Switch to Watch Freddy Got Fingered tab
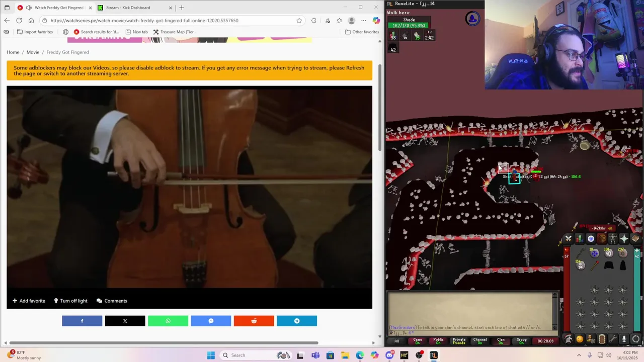This screenshot has width=644, height=362. pos(54,8)
